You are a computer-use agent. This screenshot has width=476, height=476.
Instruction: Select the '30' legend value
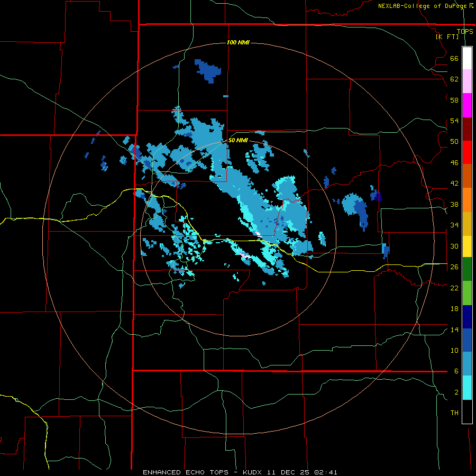pyautogui.click(x=454, y=246)
